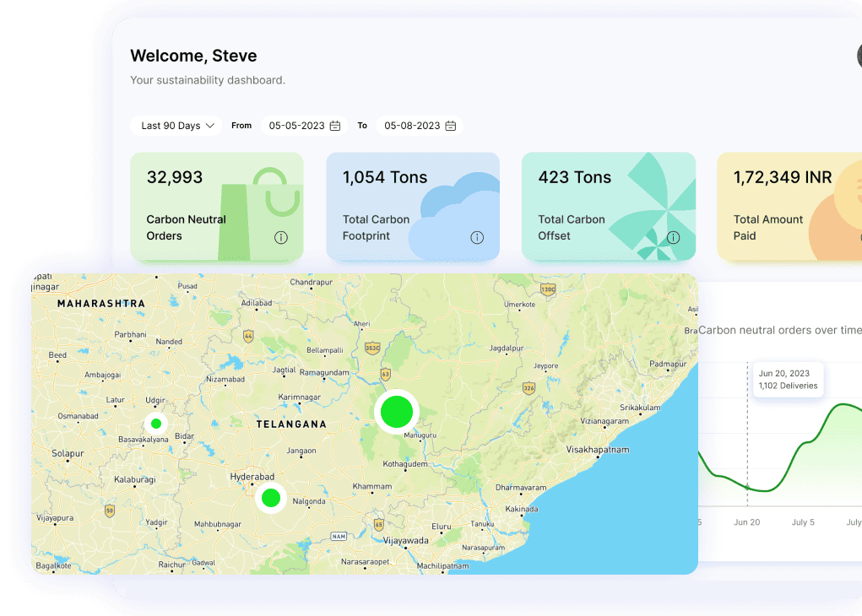Click the Chandrapur label on map
The height and width of the screenshot is (616, 862).
click(x=312, y=282)
